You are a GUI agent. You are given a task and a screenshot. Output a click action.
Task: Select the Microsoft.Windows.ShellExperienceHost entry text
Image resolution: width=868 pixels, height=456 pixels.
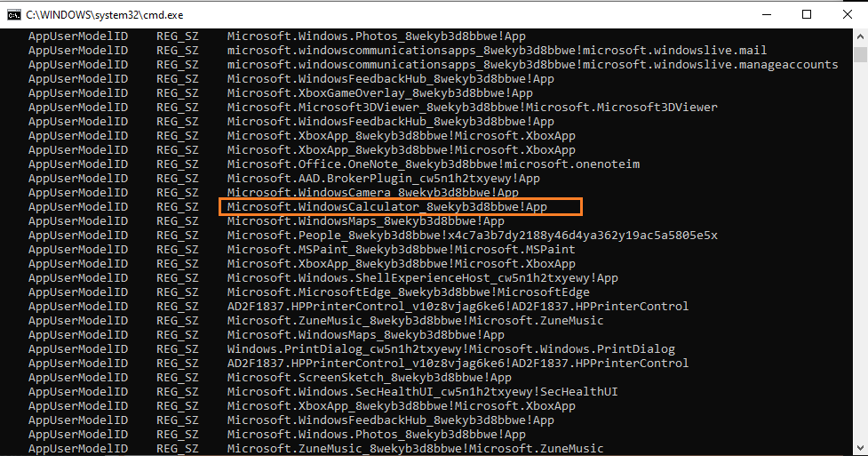422,278
